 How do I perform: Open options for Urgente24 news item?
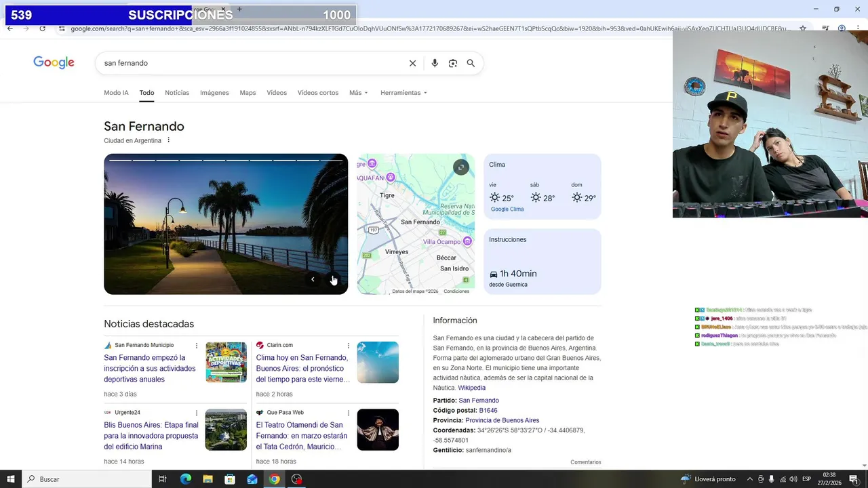pos(197,413)
